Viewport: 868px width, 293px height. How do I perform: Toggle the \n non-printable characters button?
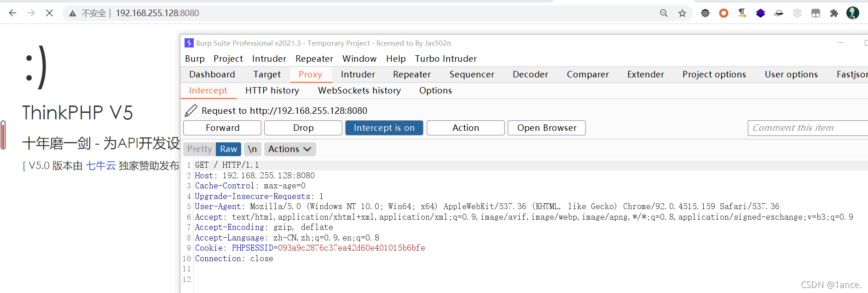coord(252,149)
